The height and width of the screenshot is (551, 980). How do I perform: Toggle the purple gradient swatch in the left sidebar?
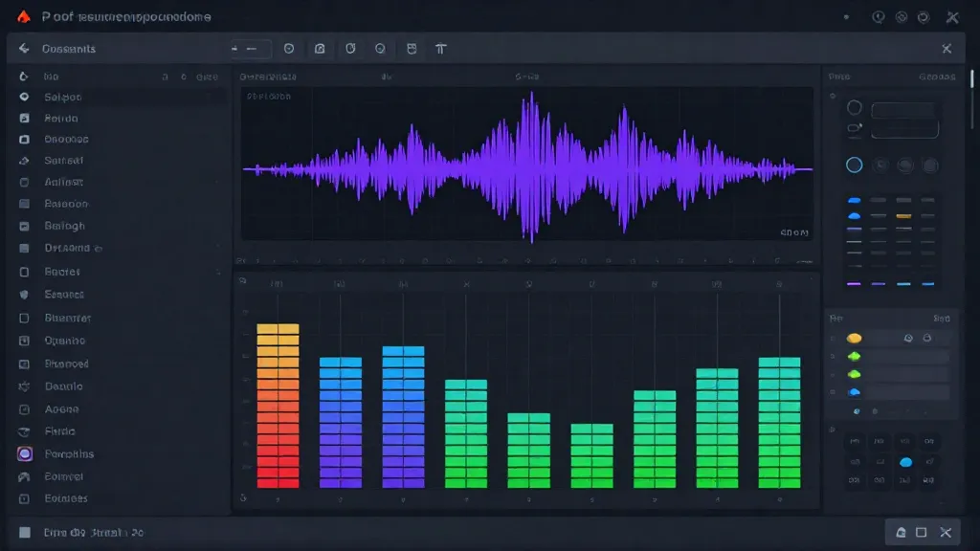pyautogui.click(x=26, y=452)
